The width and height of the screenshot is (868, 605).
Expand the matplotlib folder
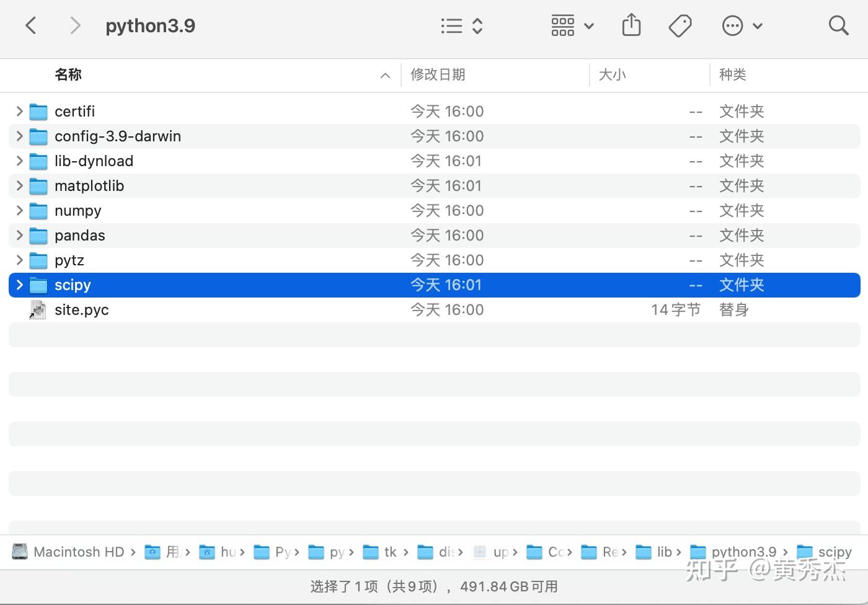pyautogui.click(x=19, y=185)
